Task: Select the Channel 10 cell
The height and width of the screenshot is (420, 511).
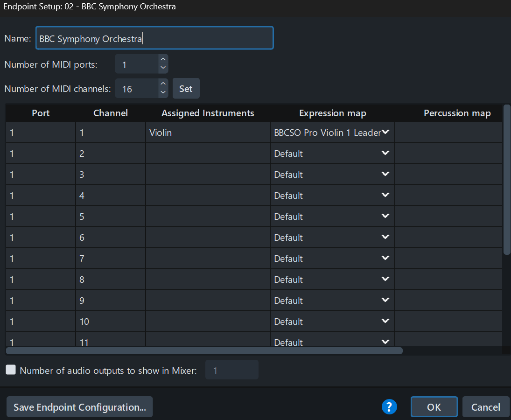Action: (x=111, y=321)
